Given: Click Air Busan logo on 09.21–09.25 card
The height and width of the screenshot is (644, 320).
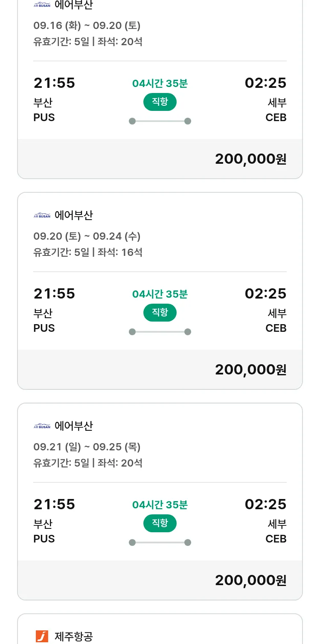Looking at the screenshot, I should click(x=42, y=426).
